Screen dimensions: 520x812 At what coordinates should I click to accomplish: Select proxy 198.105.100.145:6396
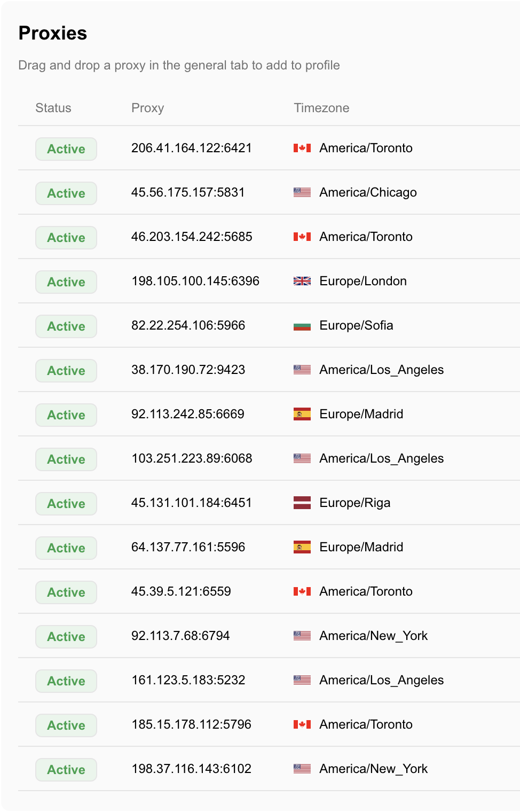[x=195, y=281]
